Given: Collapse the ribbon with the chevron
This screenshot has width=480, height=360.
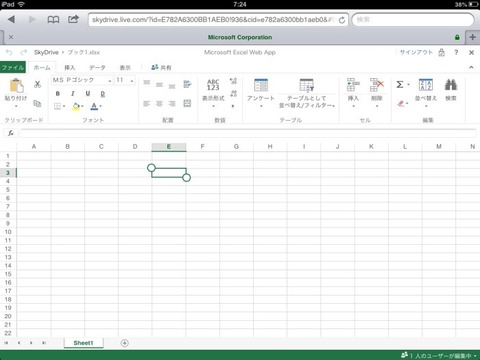Looking at the screenshot, I should pos(471,67).
